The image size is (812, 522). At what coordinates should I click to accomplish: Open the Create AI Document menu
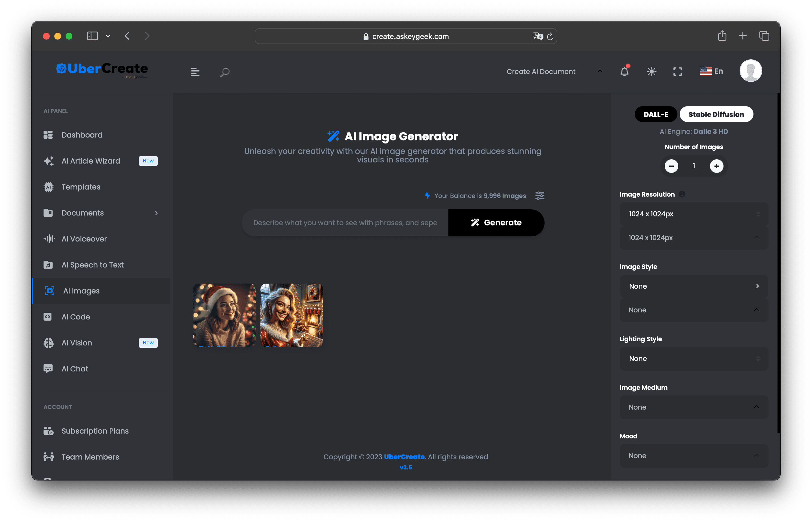(x=541, y=71)
